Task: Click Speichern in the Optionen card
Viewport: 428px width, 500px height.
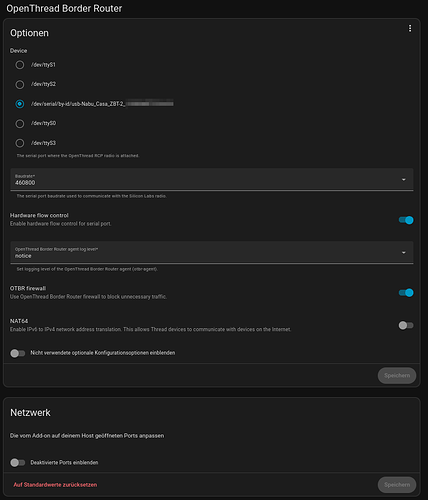Action: 397,376
